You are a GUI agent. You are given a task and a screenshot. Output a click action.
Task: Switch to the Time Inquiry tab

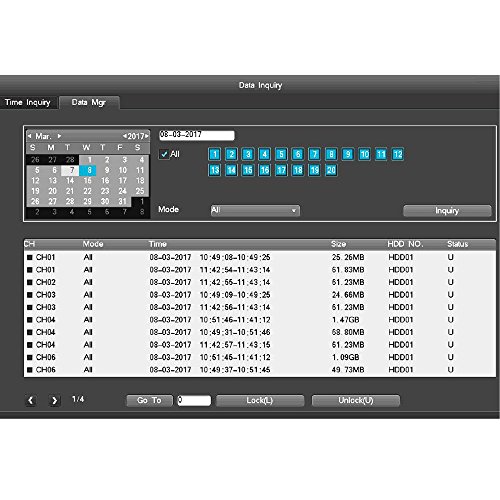point(28,102)
